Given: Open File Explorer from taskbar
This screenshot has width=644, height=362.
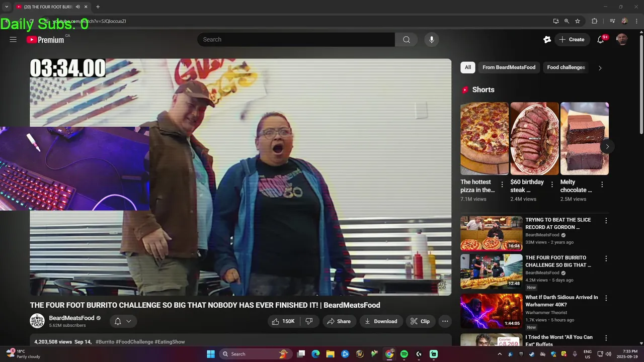Looking at the screenshot, I should 330,354.
